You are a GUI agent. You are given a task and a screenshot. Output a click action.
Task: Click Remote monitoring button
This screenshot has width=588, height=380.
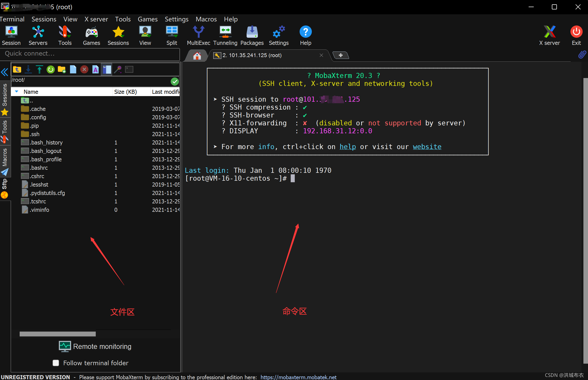point(95,346)
